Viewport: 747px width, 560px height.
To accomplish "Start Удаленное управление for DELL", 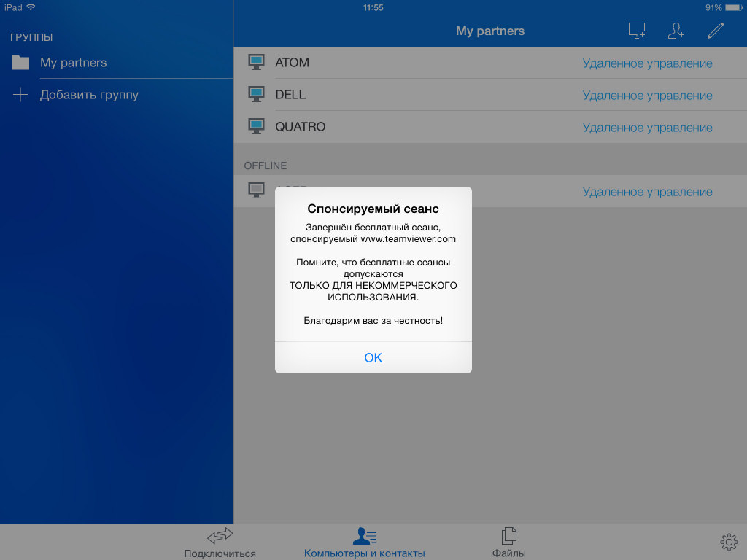I will [647, 96].
